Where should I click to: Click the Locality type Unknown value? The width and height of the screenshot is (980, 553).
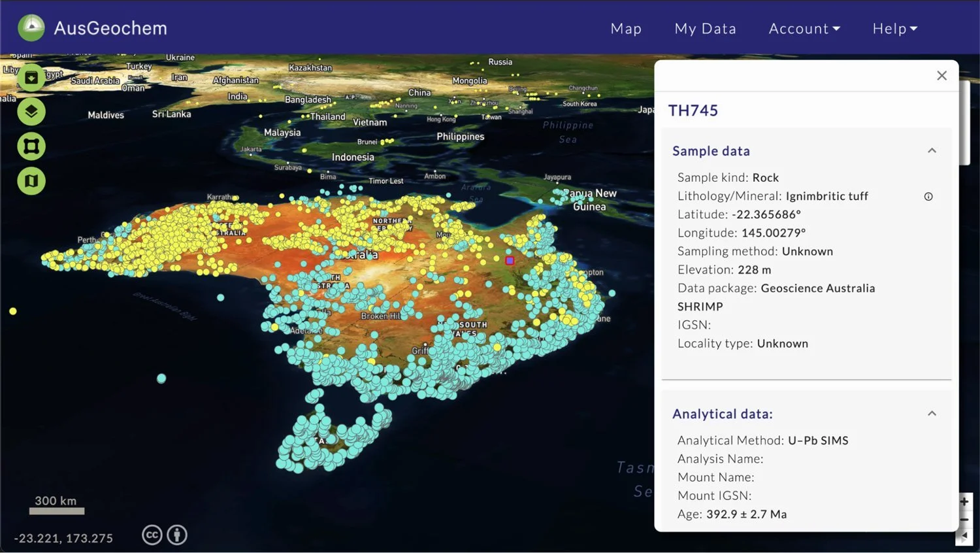(782, 344)
